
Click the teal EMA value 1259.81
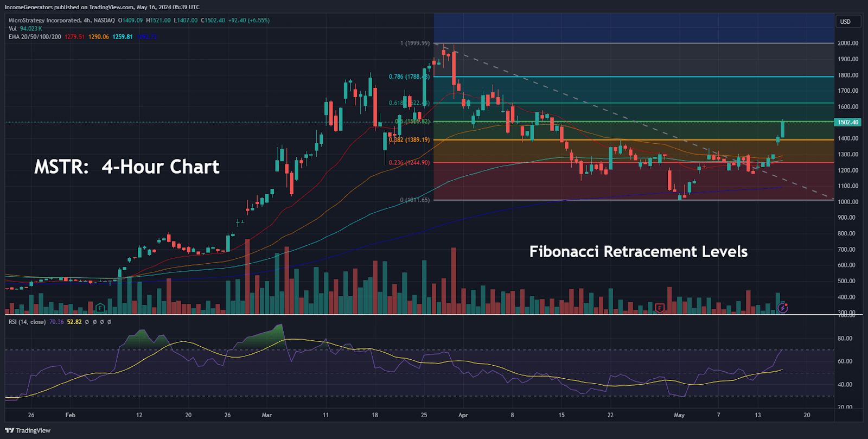click(123, 37)
